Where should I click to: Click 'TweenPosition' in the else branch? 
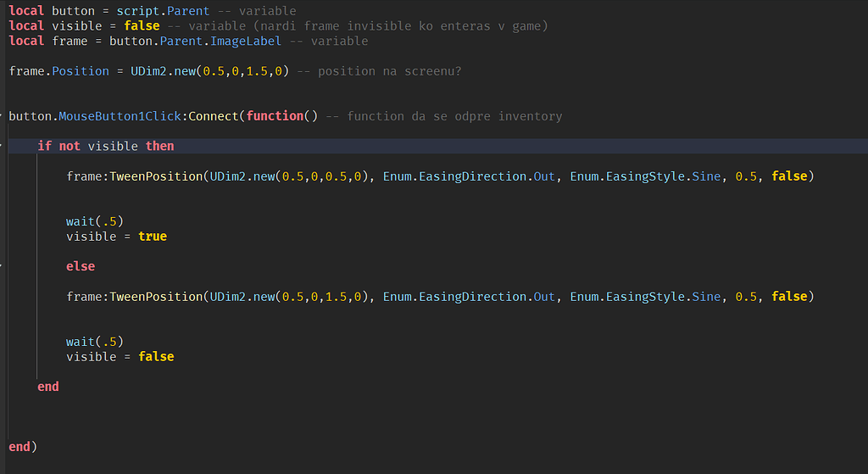click(156, 297)
